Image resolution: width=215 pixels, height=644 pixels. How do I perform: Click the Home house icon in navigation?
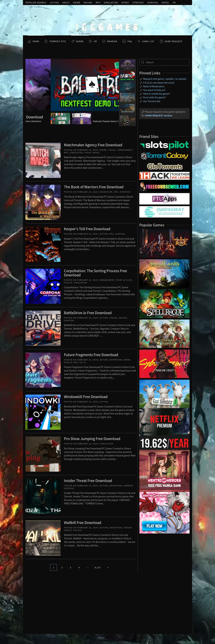coord(29,41)
